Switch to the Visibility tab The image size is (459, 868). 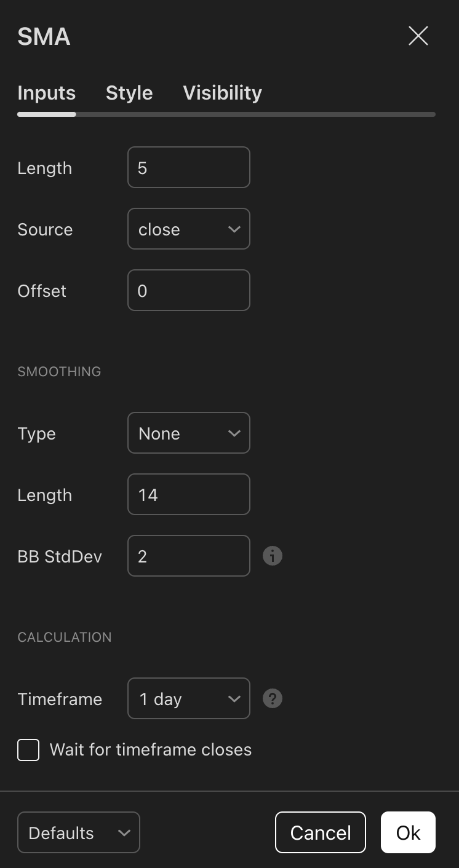[x=223, y=93]
